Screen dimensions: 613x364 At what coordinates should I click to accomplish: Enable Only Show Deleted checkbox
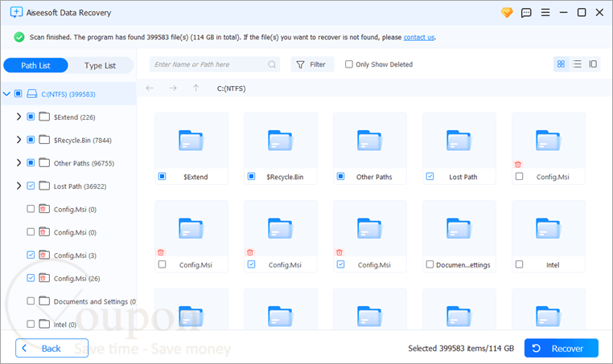348,64
